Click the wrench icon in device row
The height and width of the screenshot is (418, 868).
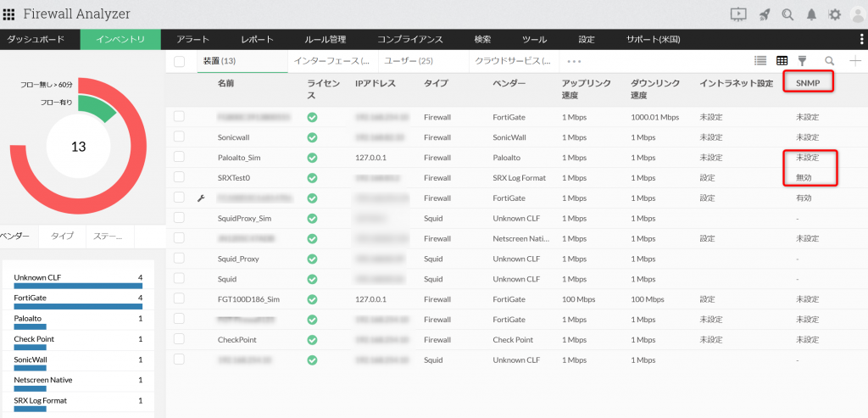201,198
